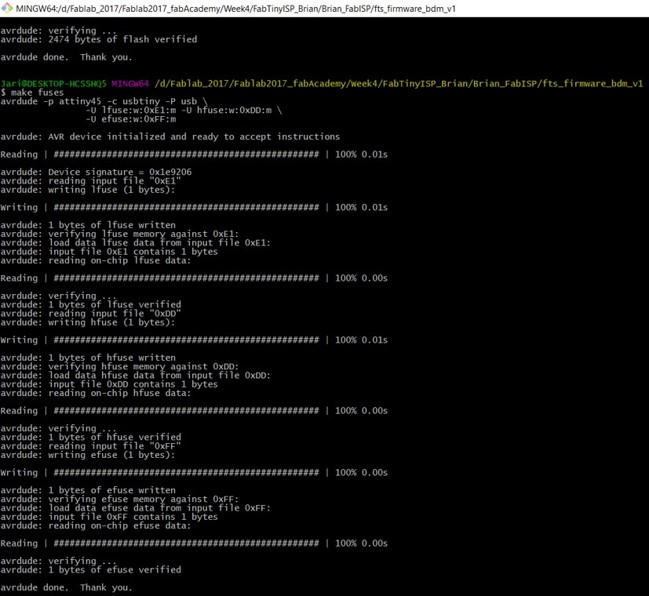Screen dimensions: 649x596
Task: Click 'load data lfuse data from input file 0xE1:'
Action: point(135,243)
